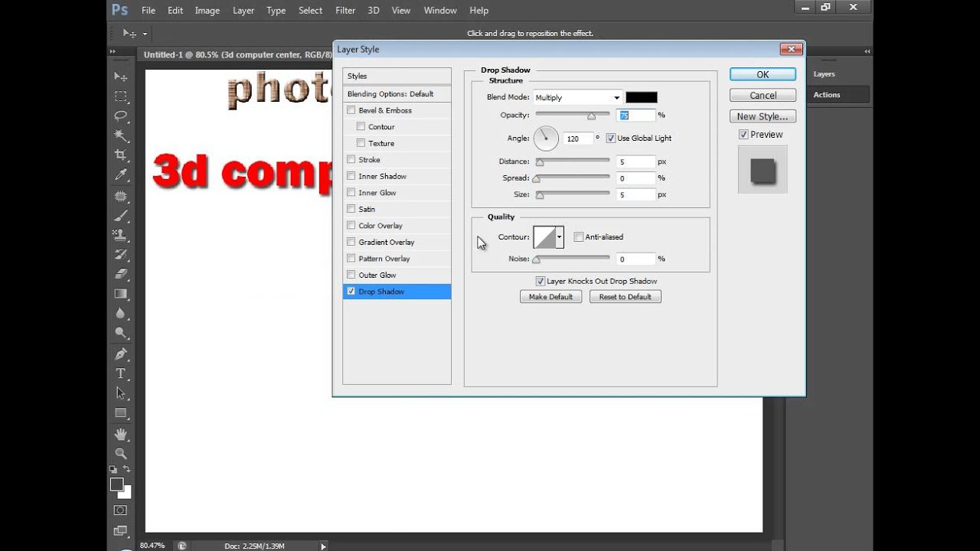Switch to the Layers panel tab
Screen dimensions: 980x551
coord(824,74)
